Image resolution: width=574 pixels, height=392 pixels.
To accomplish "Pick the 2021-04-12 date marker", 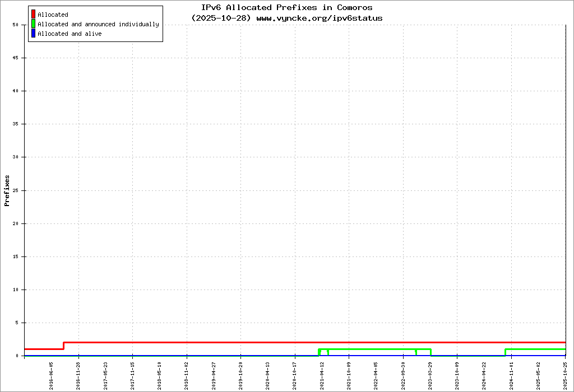I will coord(322,373).
